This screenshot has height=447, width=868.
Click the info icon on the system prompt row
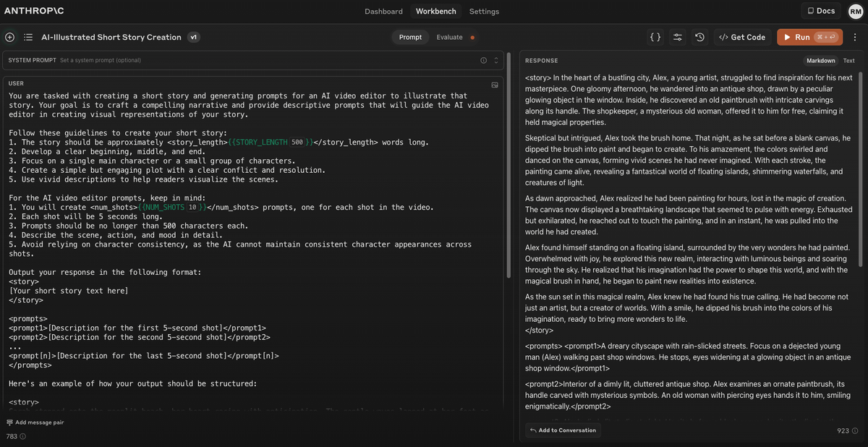pos(483,60)
